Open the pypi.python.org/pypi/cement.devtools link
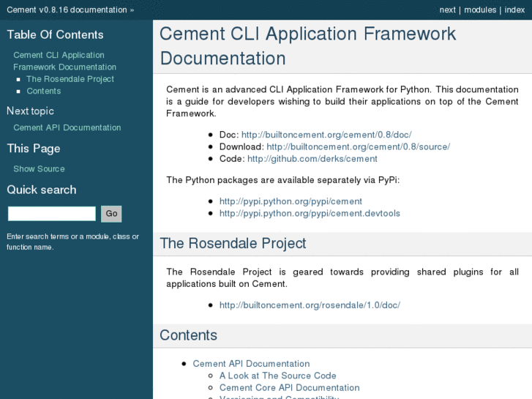The image size is (532, 399). (x=310, y=213)
